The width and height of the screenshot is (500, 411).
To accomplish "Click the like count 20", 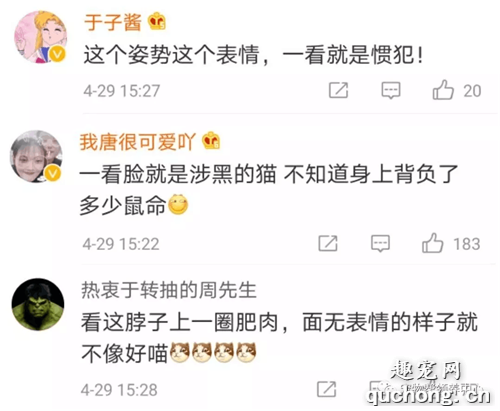I will click(x=472, y=91).
